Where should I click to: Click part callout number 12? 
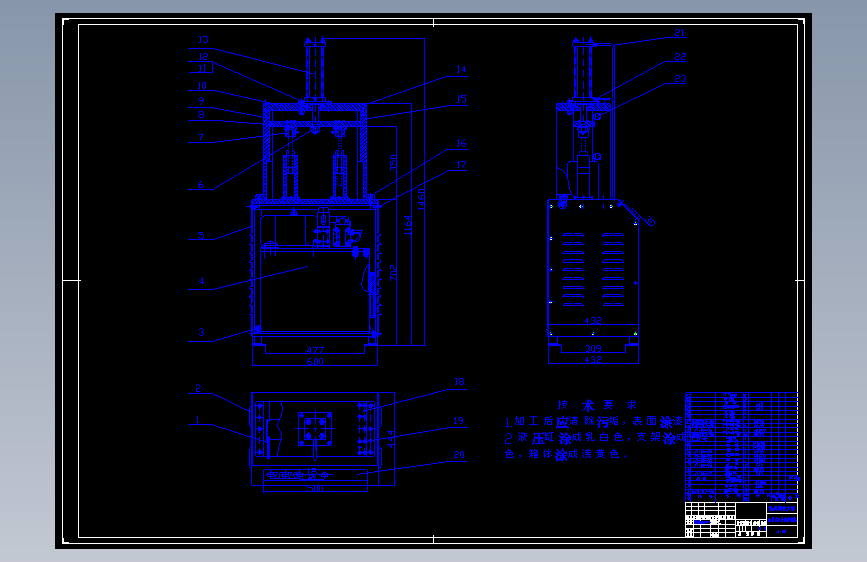coord(203,56)
